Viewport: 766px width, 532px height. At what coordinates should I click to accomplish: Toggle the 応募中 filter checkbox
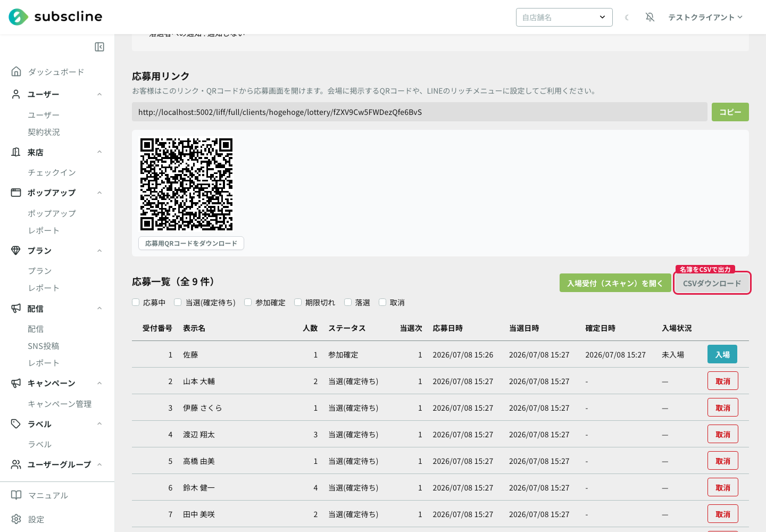(x=136, y=302)
